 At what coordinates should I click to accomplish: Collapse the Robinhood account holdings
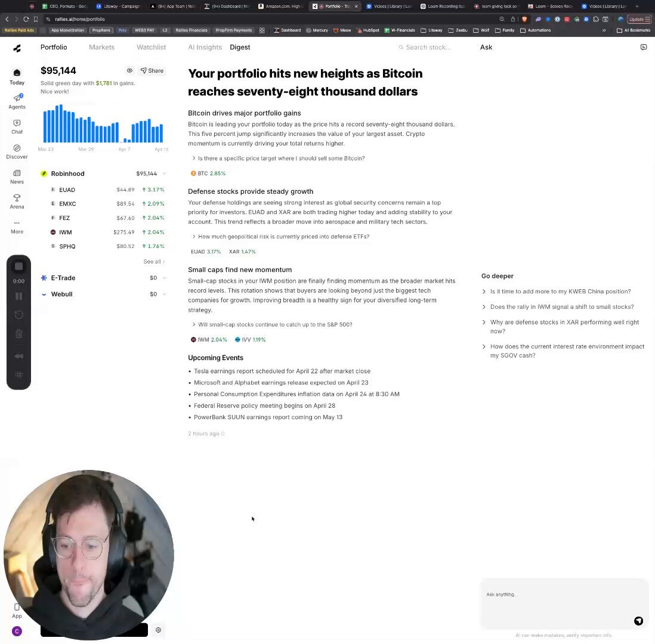[164, 174]
